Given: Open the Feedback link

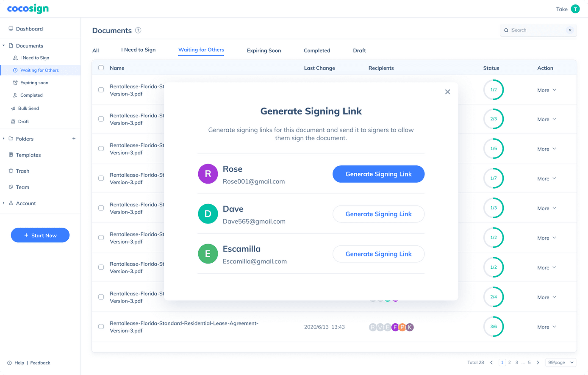Looking at the screenshot, I should point(40,363).
